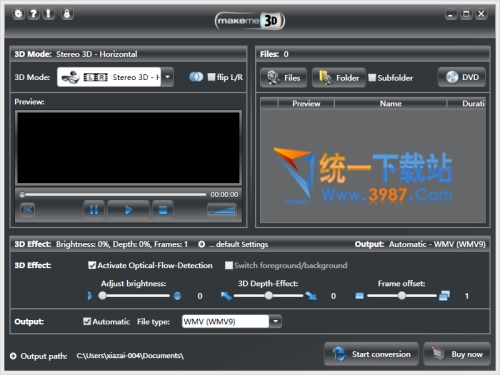Click the 3D Depth-Effect slider handle
The image size is (500, 375).
[269, 295]
